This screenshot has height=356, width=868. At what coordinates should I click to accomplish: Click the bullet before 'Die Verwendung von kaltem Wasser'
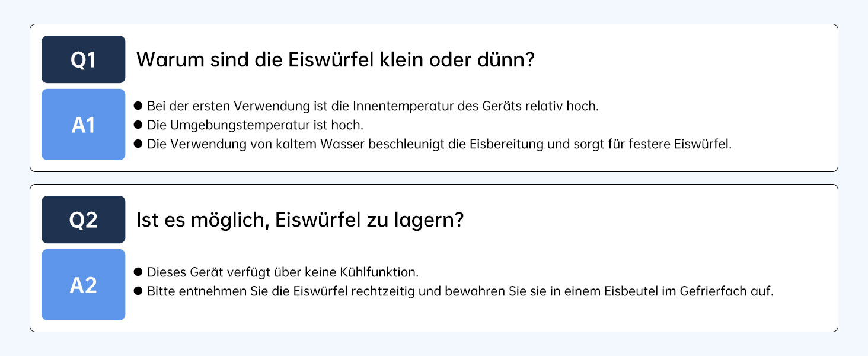[139, 144]
